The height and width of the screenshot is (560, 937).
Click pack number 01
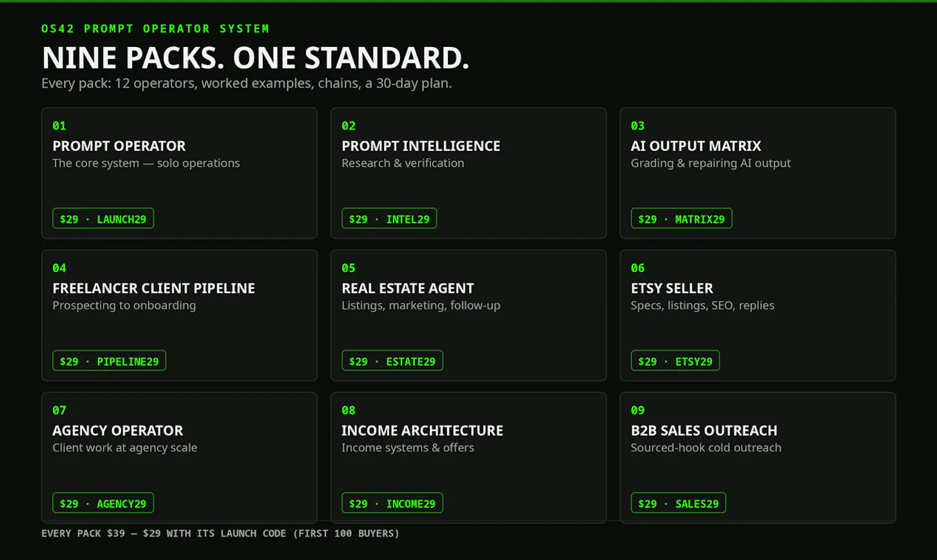(59, 126)
